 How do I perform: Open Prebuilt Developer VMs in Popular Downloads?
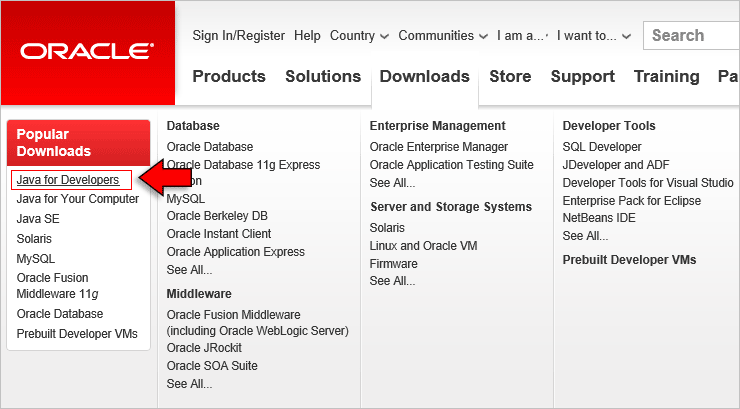(77, 334)
